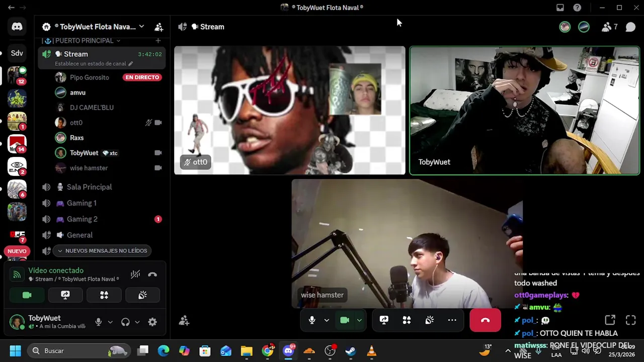Pop out the call window
644x362 pixels.
coord(610,320)
